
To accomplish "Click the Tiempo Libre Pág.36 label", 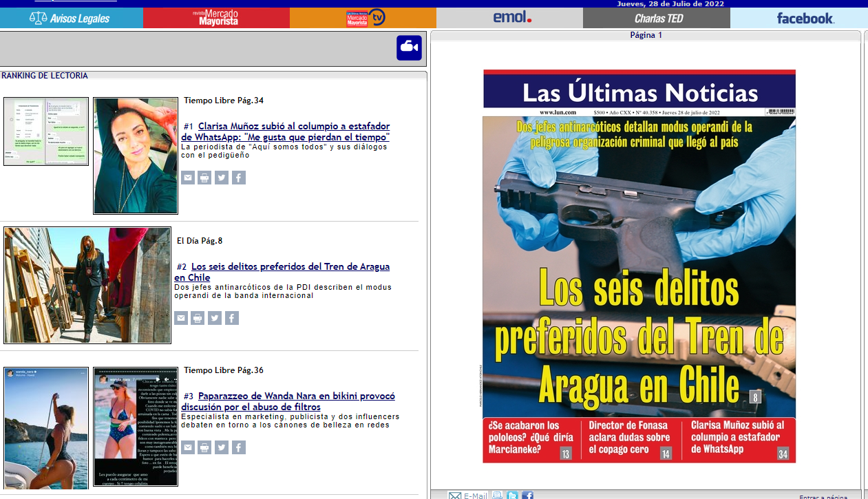I will (224, 370).
